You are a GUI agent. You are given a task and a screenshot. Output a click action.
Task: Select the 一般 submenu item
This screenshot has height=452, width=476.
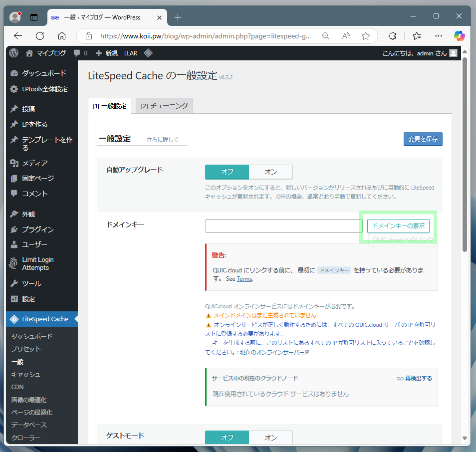pyautogui.click(x=17, y=362)
